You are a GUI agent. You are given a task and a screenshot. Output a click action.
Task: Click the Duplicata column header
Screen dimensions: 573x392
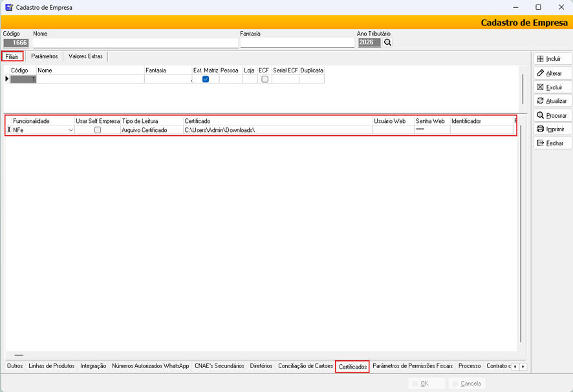312,71
